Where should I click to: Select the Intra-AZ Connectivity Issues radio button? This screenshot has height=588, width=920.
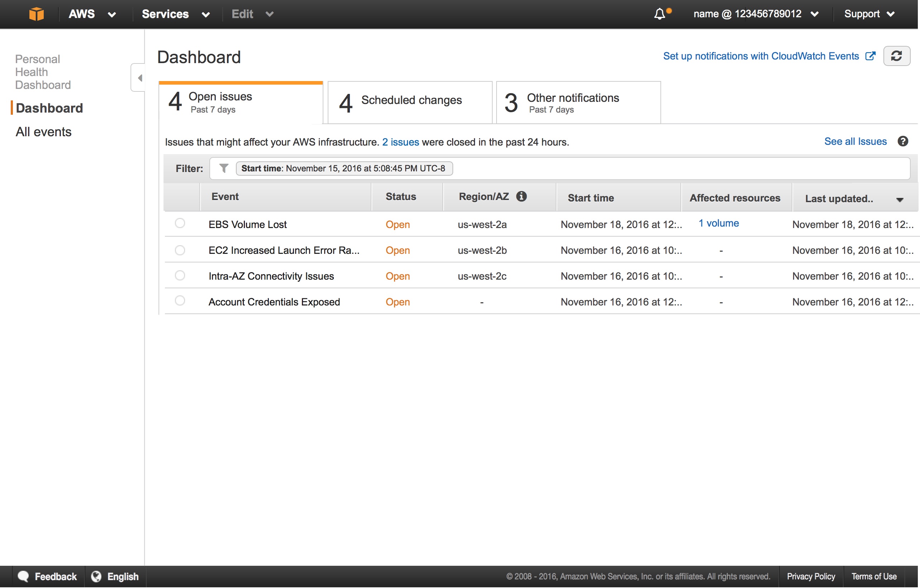(x=180, y=275)
